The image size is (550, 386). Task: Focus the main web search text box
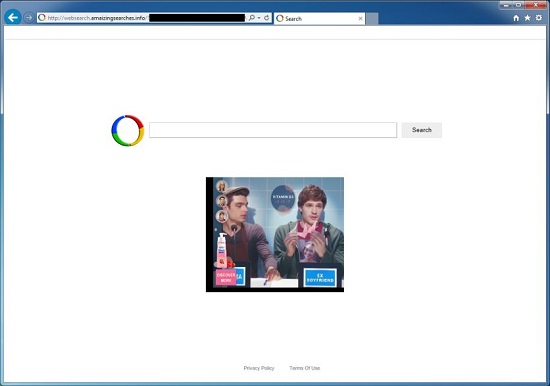[273, 130]
